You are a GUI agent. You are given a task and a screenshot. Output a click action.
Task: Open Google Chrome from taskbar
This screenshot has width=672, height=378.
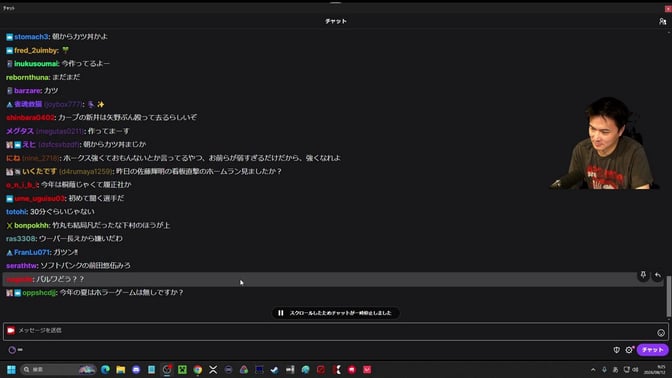[x=198, y=369]
